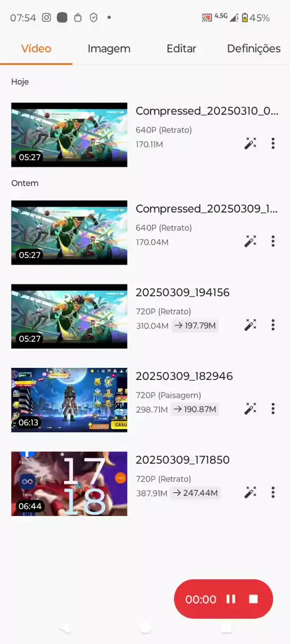Screen dimensions: 290x644
Task: Open the 06:44 video thumbnail
Action: tap(69, 484)
